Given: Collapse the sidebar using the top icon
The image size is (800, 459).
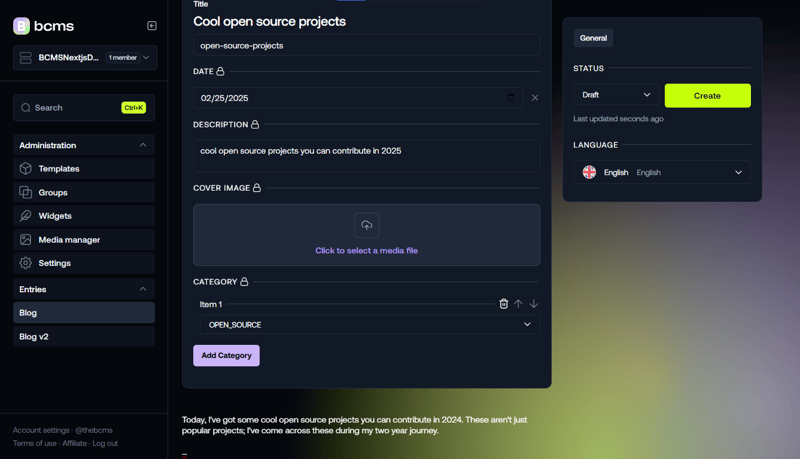Looking at the screenshot, I should (x=152, y=26).
